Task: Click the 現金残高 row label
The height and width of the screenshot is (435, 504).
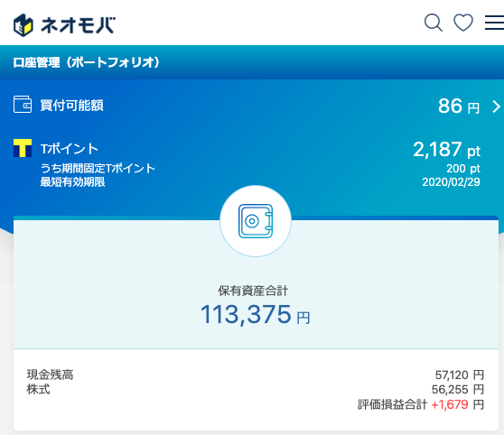Action: coord(50,375)
